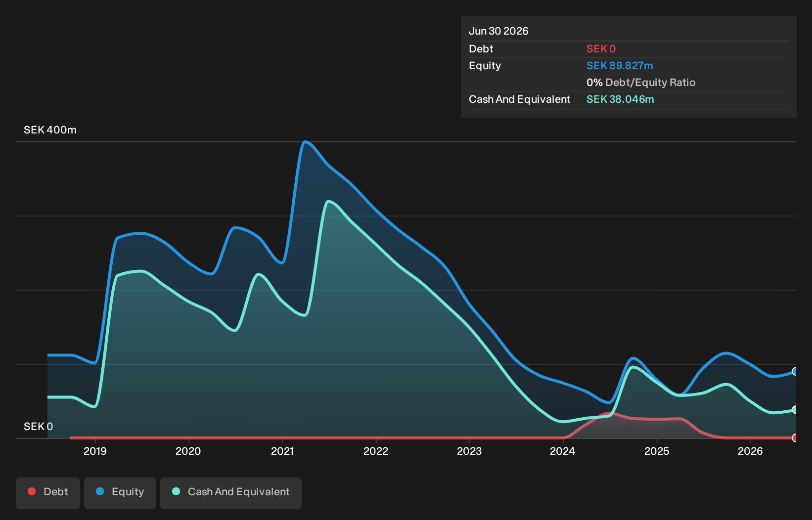Click the 2023 x-axis label
812x520 pixels.
[x=469, y=451]
